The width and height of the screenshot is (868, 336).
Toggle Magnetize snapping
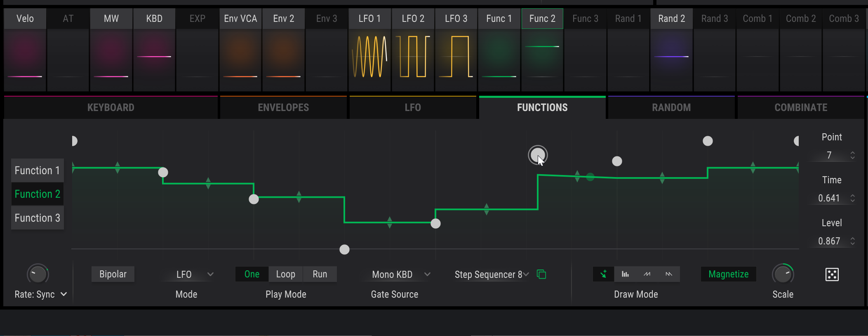pos(728,274)
